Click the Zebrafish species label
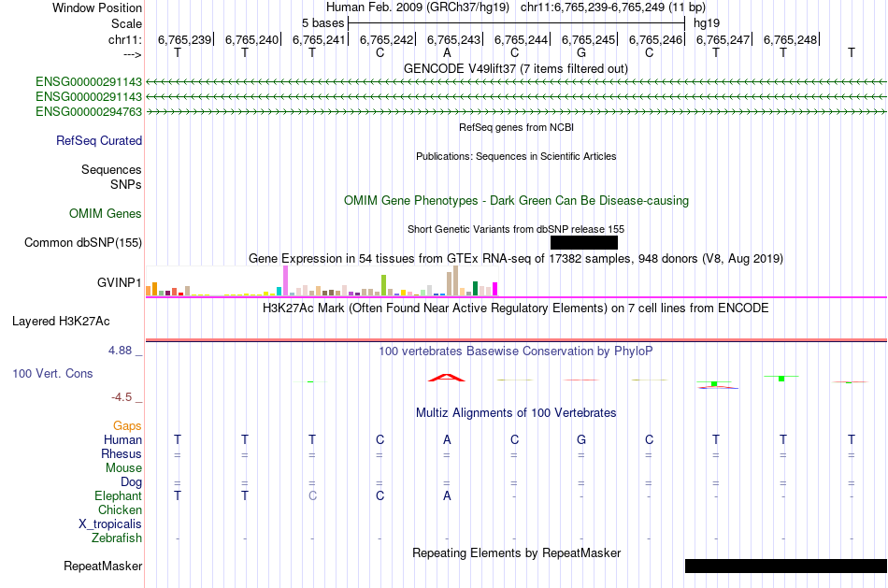This screenshot has height=588, width=888. [117, 538]
